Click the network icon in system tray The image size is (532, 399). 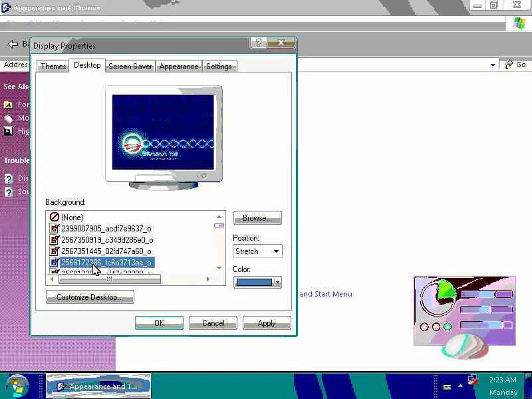coord(472,380)
